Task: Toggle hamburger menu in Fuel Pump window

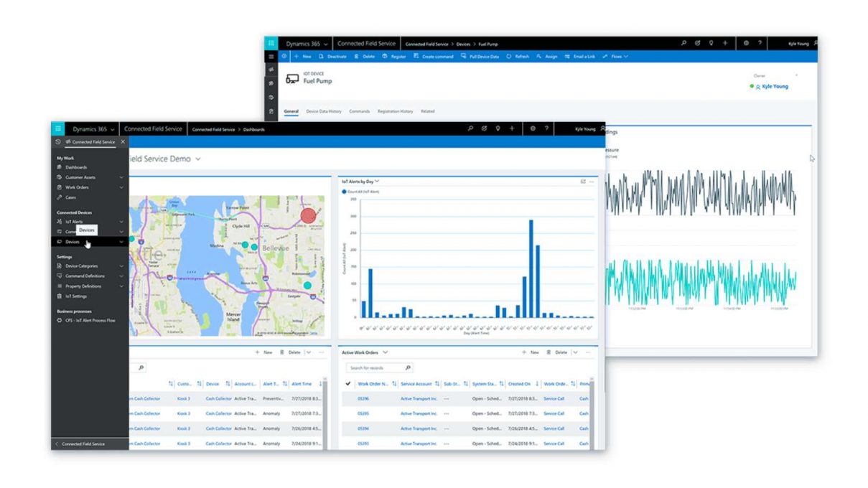Action: [271, 56]
